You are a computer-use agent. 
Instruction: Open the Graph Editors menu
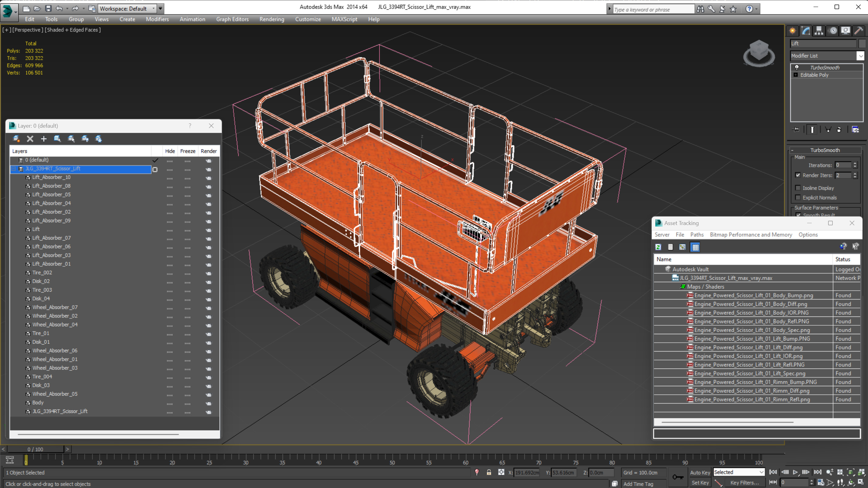232,19
